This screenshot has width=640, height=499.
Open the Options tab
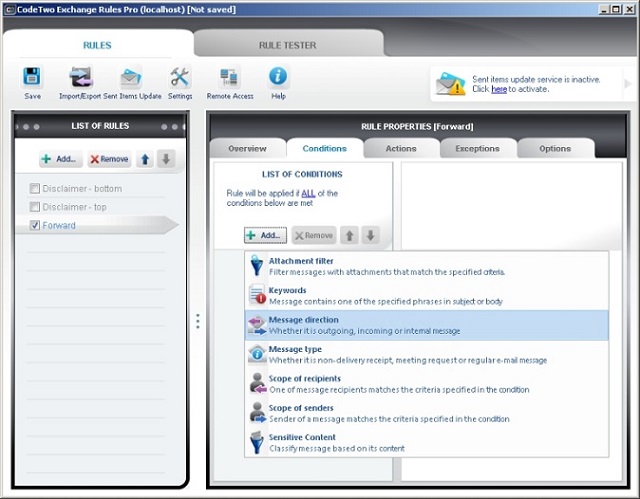(x=555, y=149)
